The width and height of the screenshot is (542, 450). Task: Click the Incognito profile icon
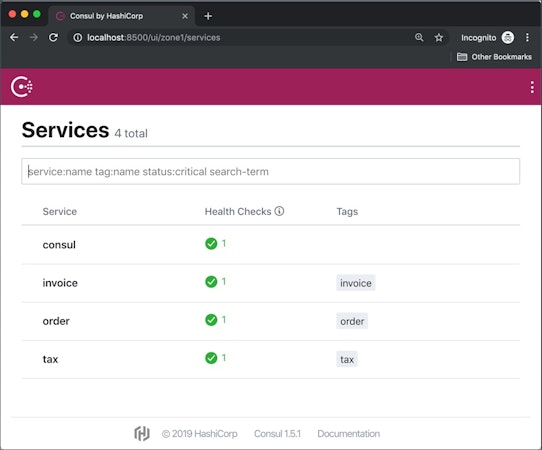point(508,37)
